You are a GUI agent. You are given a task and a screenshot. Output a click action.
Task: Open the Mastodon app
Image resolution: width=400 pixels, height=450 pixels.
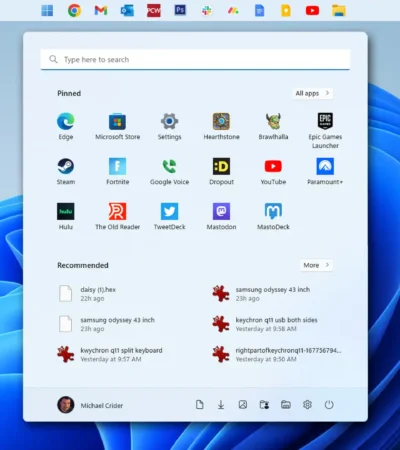(221, 216)
